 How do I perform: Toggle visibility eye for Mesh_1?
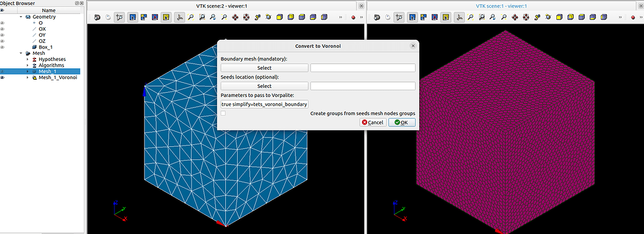pos(2,72)
